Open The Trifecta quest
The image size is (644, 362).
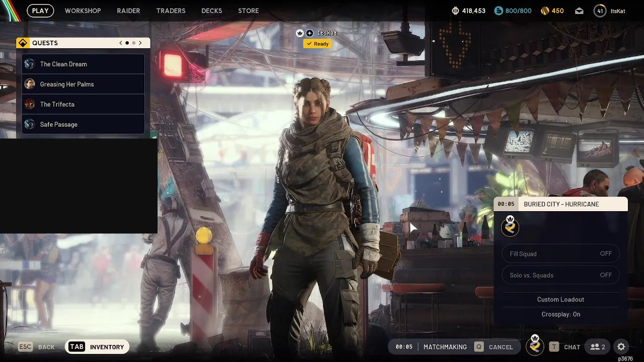pyautogui.click(x=83, y=104)
